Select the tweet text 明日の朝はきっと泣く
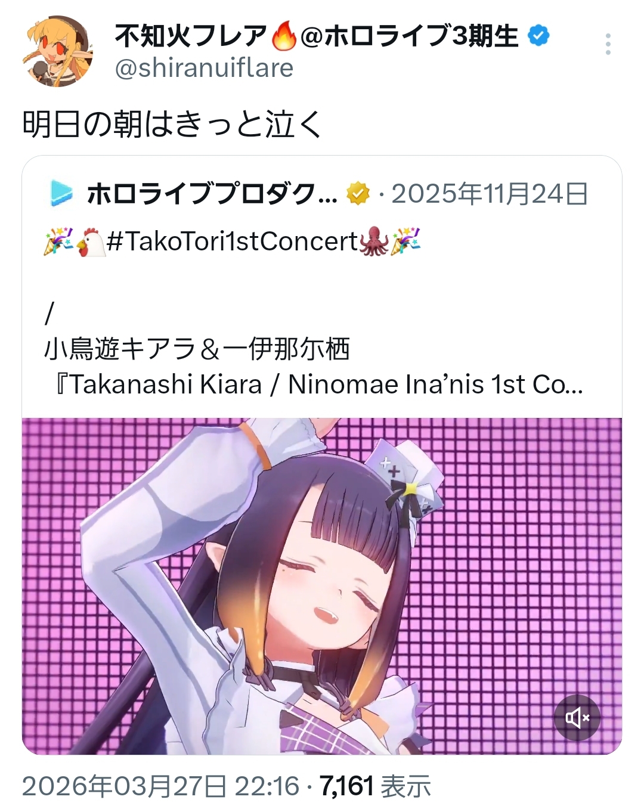 tap(173, 125)
